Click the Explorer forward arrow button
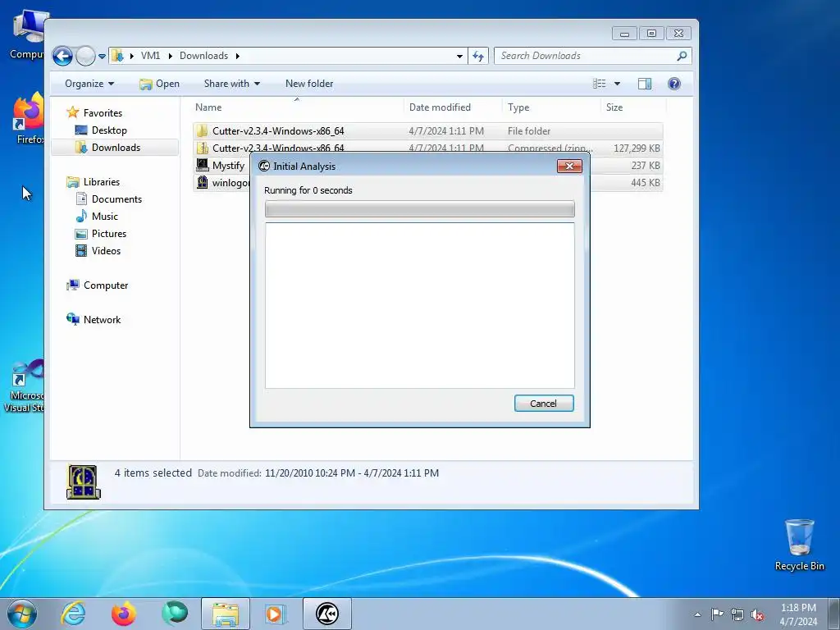 click(85, 56)
